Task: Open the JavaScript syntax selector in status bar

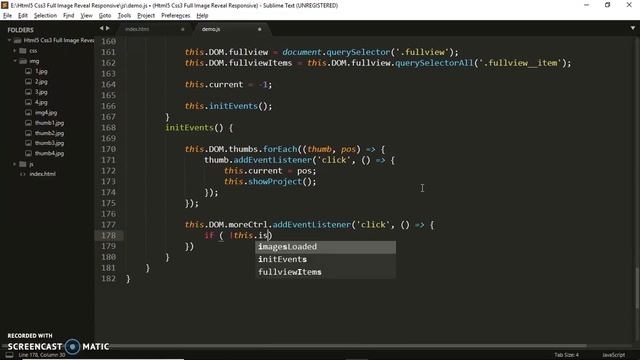Action: click(613, 355)
